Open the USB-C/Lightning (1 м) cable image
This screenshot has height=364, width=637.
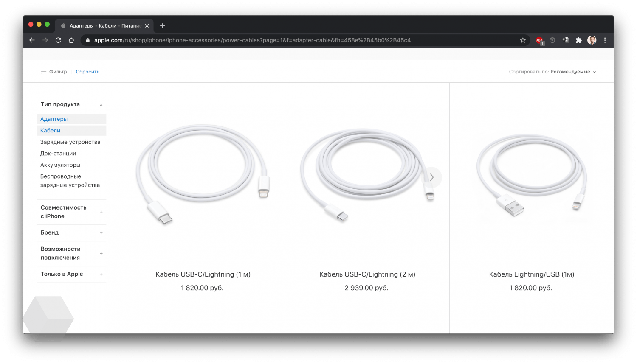203,174
